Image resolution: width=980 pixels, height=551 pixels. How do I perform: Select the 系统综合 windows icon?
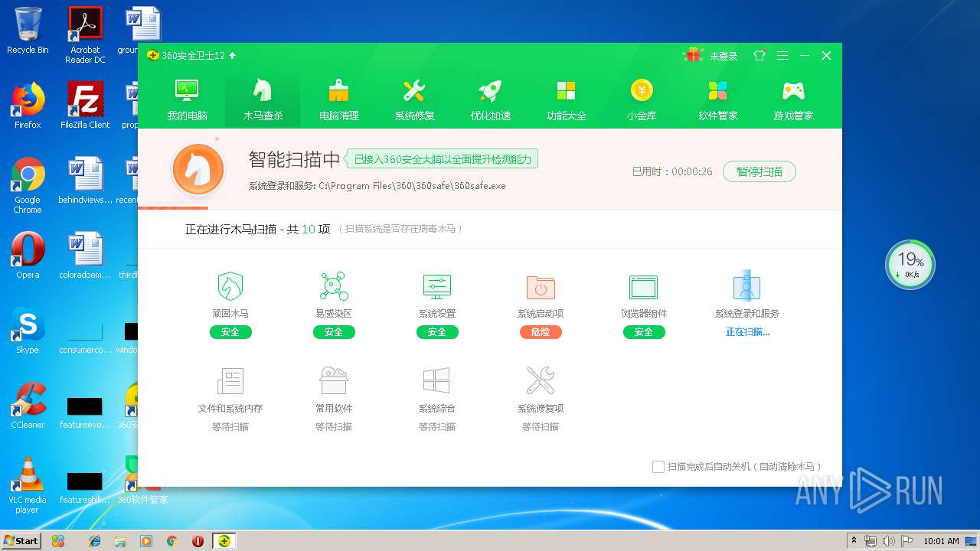[437, 381]
